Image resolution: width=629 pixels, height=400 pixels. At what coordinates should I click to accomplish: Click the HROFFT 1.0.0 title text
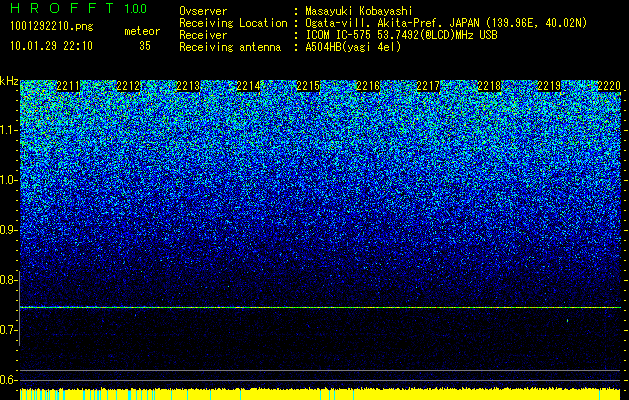coord(79,8)
